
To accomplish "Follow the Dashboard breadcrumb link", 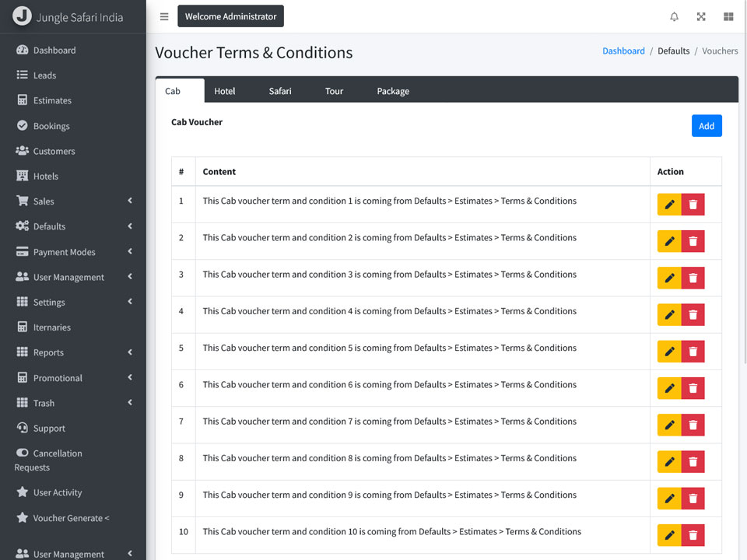I will point(623,51).
